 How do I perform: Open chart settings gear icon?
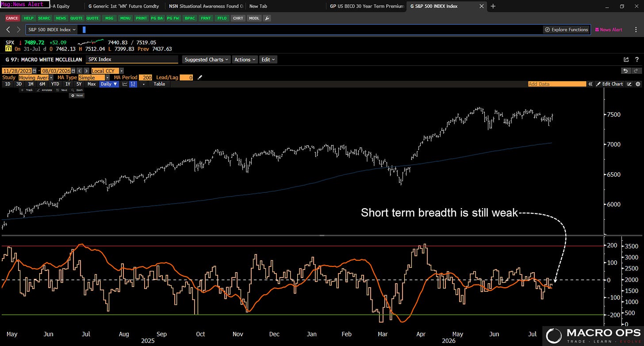click(x=638, y=84)
